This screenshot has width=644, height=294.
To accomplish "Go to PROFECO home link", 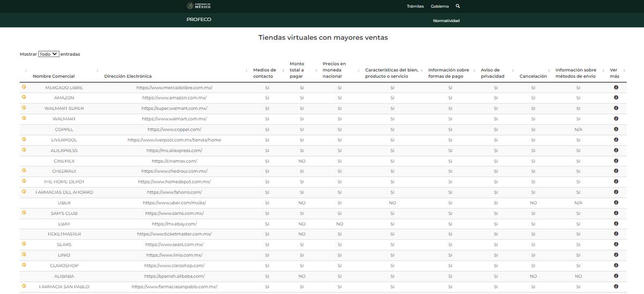I will [x=199, y=20].
